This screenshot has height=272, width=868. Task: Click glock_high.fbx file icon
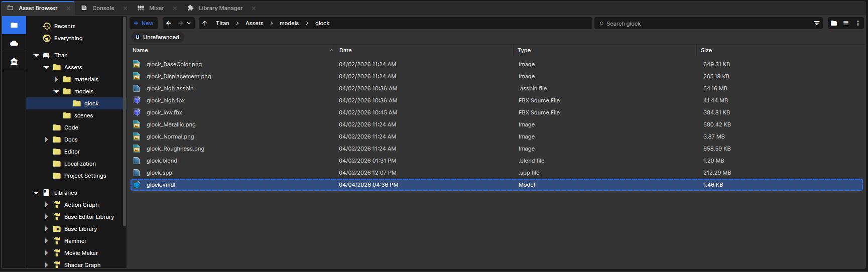[x=137, y=100]
